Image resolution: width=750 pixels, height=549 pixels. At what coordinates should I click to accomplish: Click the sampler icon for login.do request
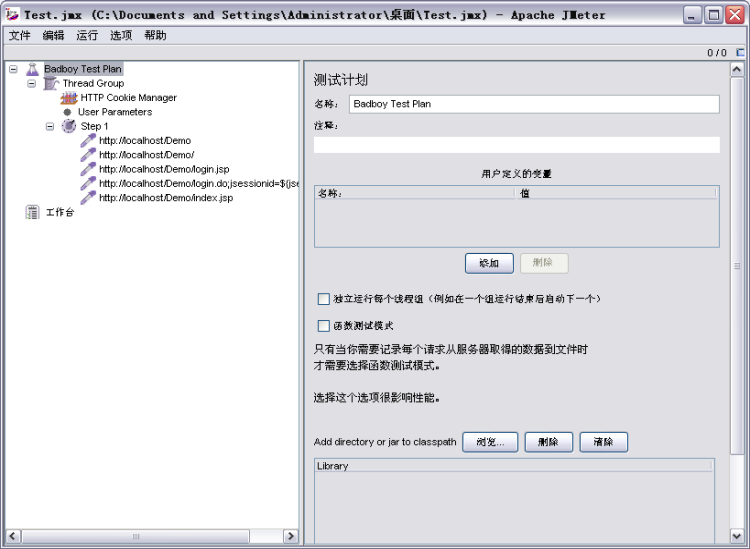pyautogui.click(x=88, y=184)
